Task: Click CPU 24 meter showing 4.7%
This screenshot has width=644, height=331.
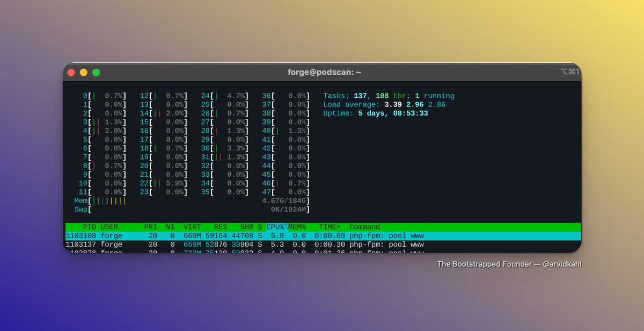Action: 224,96
